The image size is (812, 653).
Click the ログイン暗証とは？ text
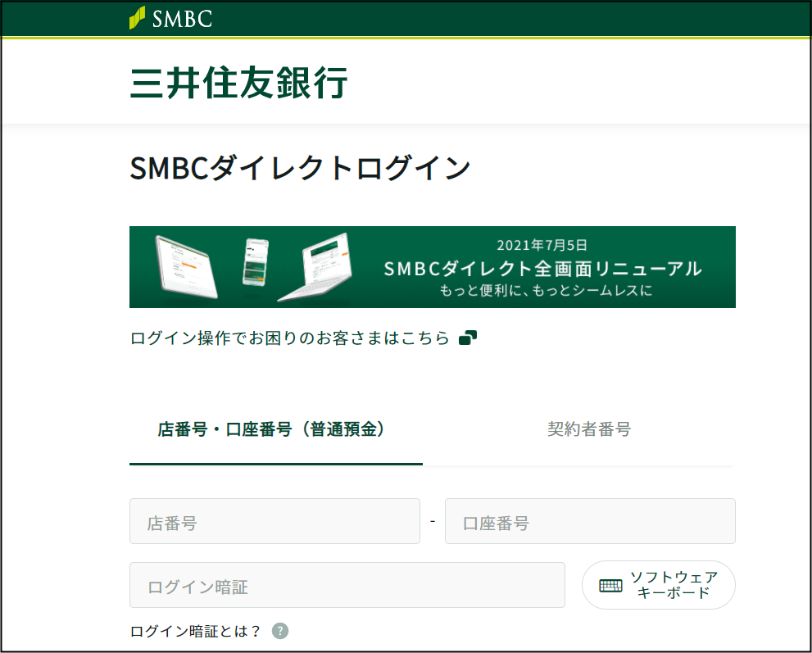point(195,631)
